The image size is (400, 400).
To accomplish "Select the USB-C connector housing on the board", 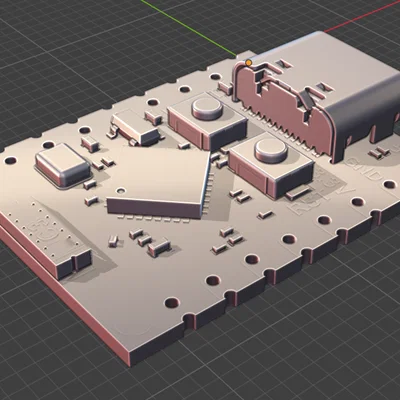I will point(317,97).
